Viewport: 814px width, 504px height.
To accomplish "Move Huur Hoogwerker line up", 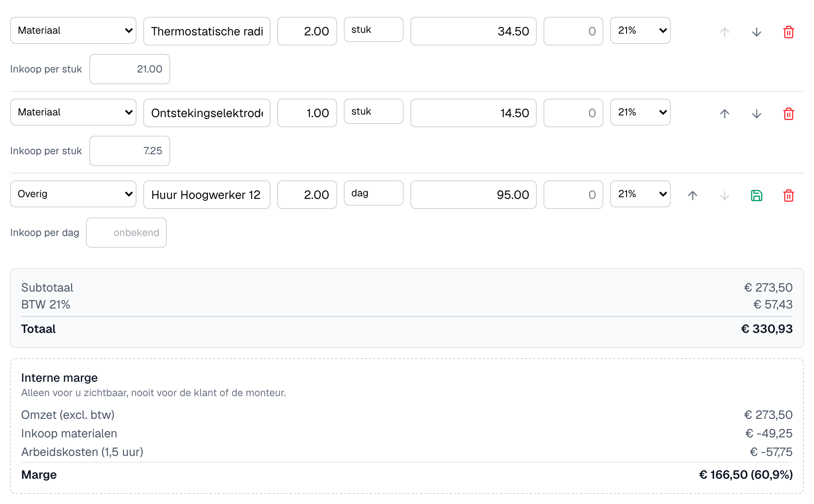I will tap(692, 196).
